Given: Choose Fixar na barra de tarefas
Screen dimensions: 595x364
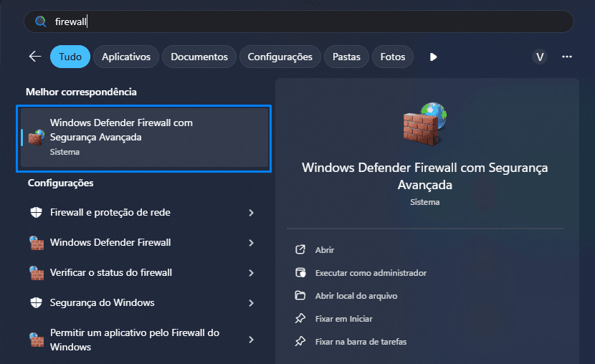Looking at the screenshot, I should (361, 342).
